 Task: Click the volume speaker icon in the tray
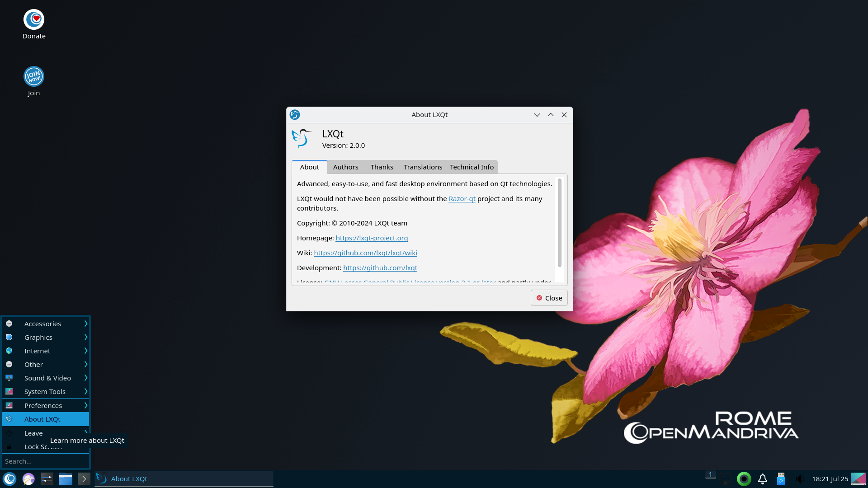coord(800,479)
